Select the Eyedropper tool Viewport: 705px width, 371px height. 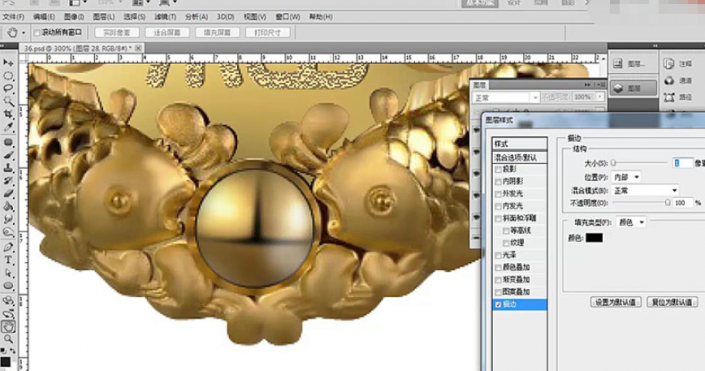click(x=8, y=127)
